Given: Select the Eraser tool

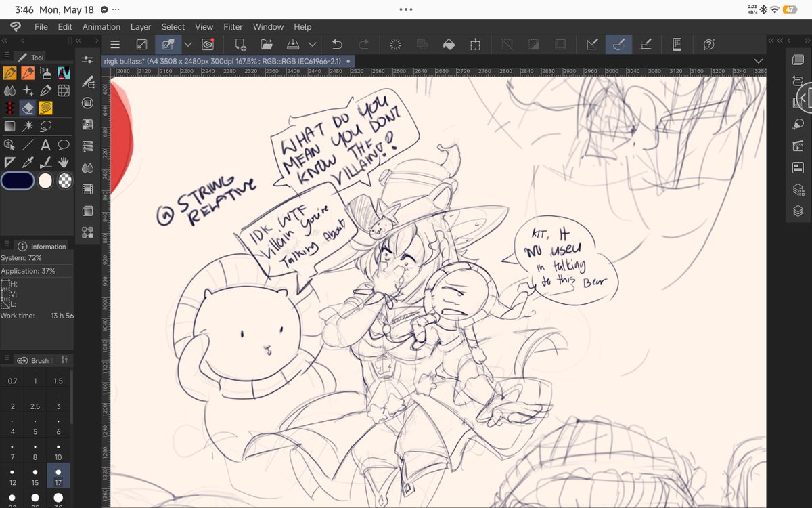Looking at the screenshot, I should pos(28,108).
